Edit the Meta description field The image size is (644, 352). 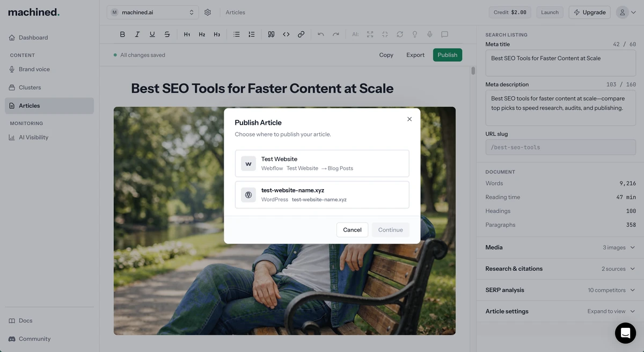[x=560, y=107]
